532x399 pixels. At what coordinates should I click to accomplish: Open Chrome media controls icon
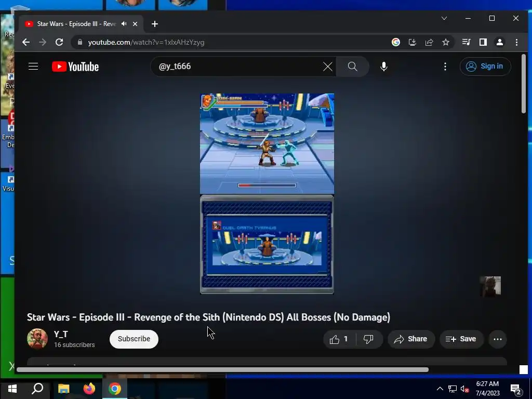(466, 42)
